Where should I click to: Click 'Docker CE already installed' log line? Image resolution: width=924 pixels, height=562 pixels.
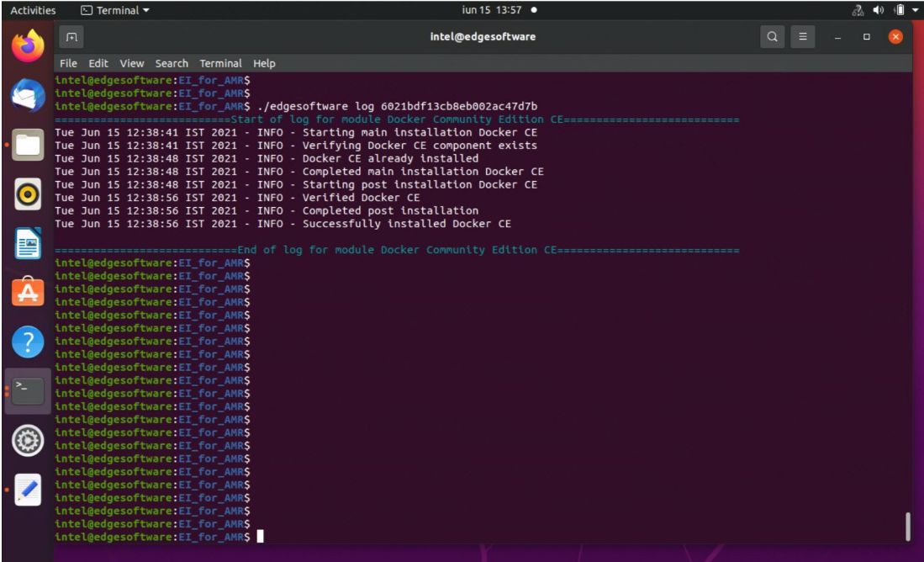click(267, 159)
